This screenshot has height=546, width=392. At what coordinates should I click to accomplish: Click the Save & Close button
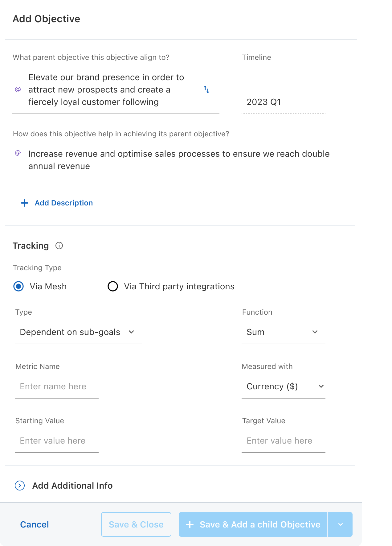point(136,524)
